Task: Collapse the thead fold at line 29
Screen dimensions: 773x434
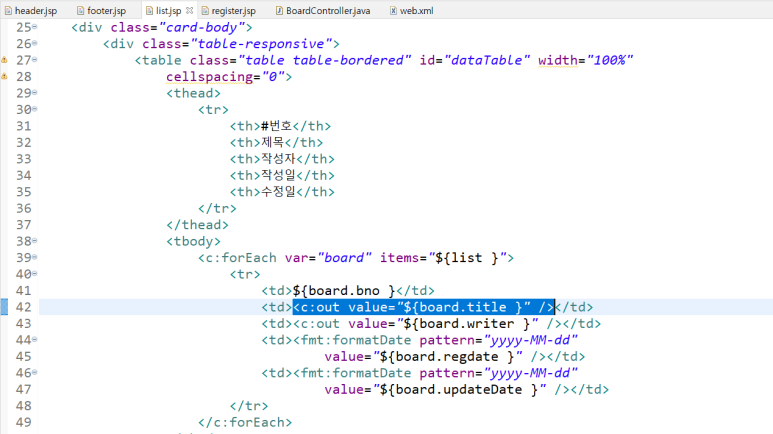Action: pos(35,93)
